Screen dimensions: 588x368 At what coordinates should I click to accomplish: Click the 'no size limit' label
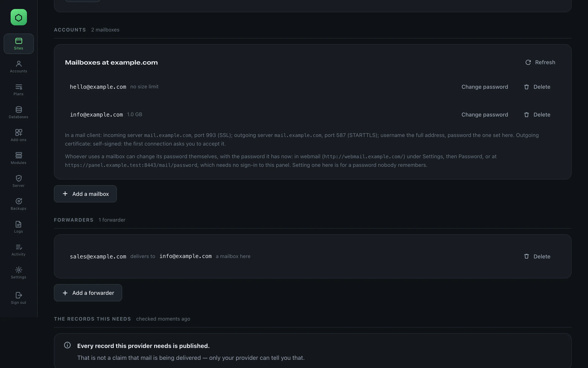144,87
